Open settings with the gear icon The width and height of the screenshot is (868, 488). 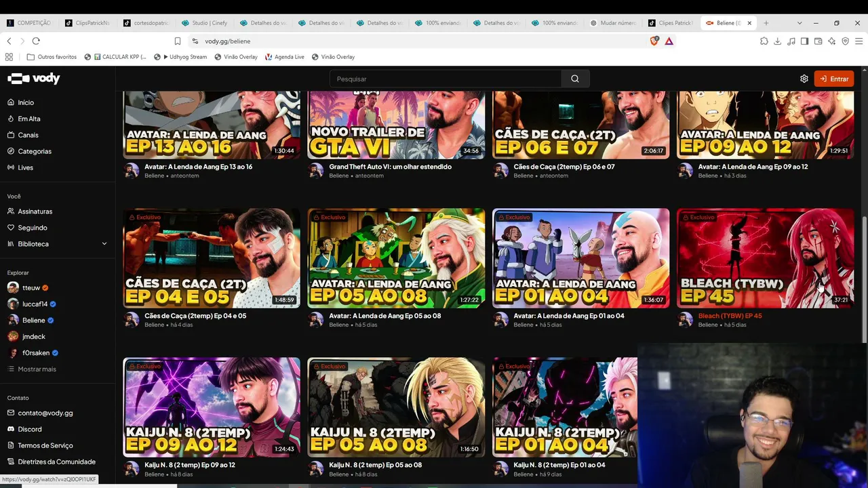[804, 79]
